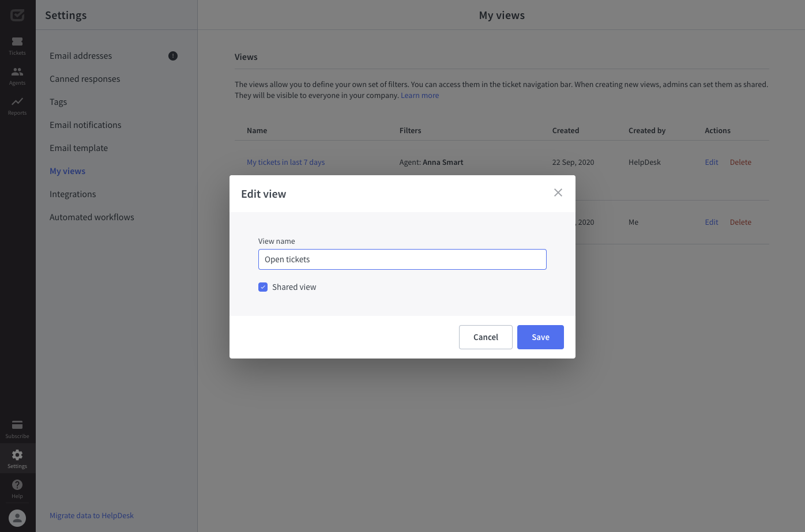Open the profile avatar menu
Image resolution: width=805 pixels, height=532 pixels.
pos(17,518)
